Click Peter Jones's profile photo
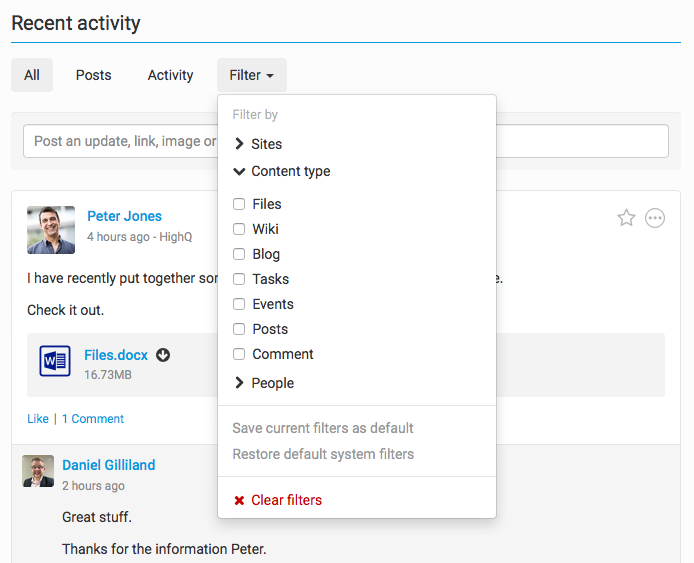Viewport: 694px width, 563px height. 51,230
